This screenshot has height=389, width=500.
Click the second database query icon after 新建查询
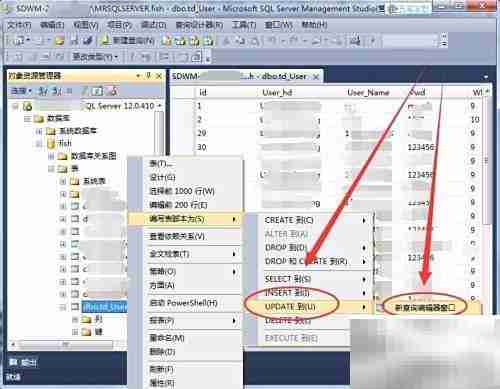180,41
